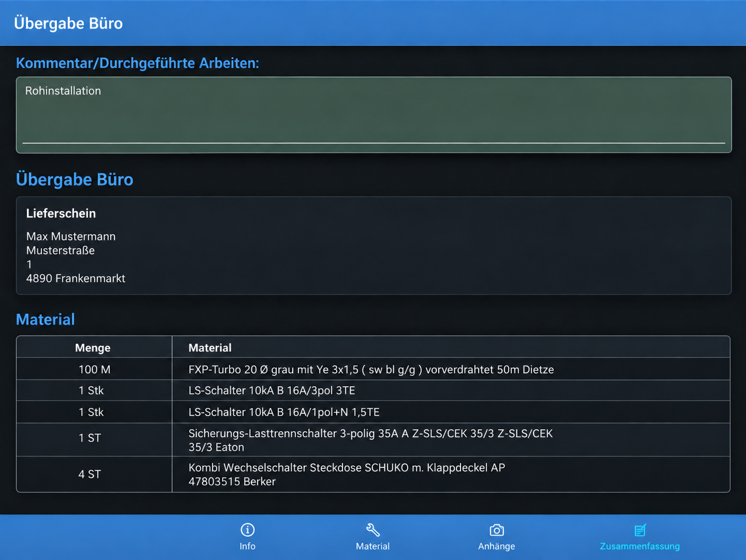Viewport: 746px width, 560px height.
Task: Click the 4 ST quantity cell
Action: 90,474
